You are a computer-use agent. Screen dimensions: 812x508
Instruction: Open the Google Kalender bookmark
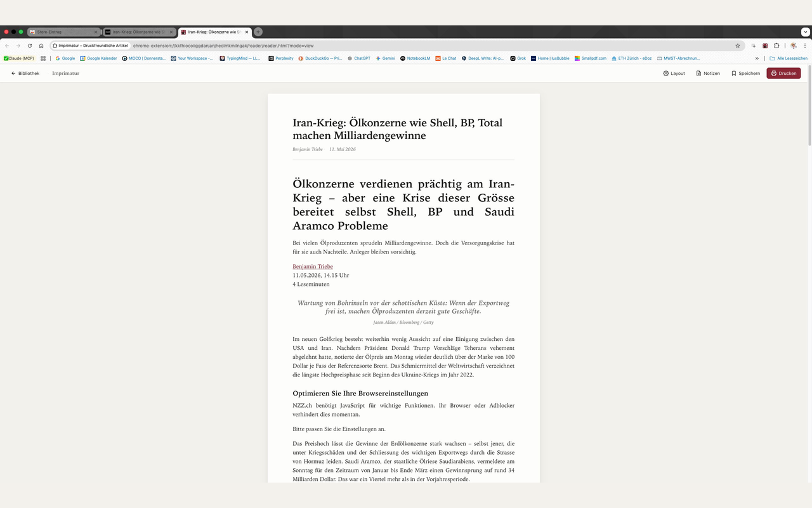coord(99,58)
